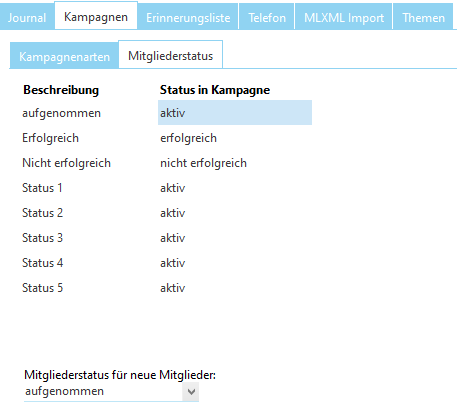The height and width of the screenshot is (411, 457).
Task: Click the 'Erfolgreich' description cell
Action: 50,138
